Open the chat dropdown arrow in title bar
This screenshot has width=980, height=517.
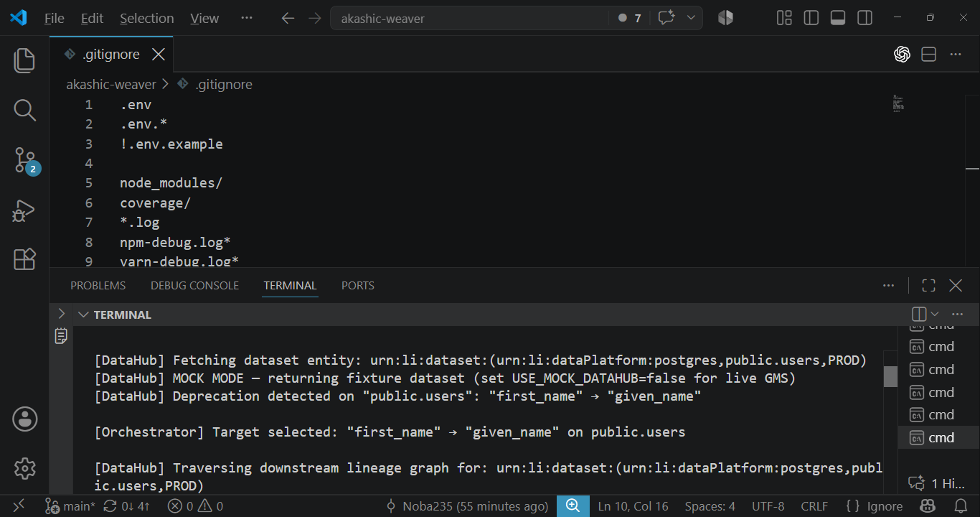(x=691, y=18)
